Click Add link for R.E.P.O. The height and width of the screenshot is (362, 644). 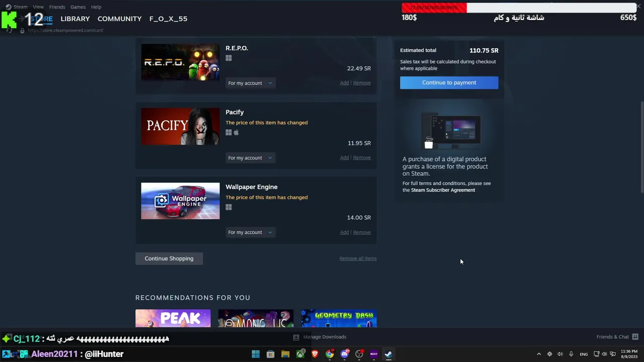(x=344, y=83)
